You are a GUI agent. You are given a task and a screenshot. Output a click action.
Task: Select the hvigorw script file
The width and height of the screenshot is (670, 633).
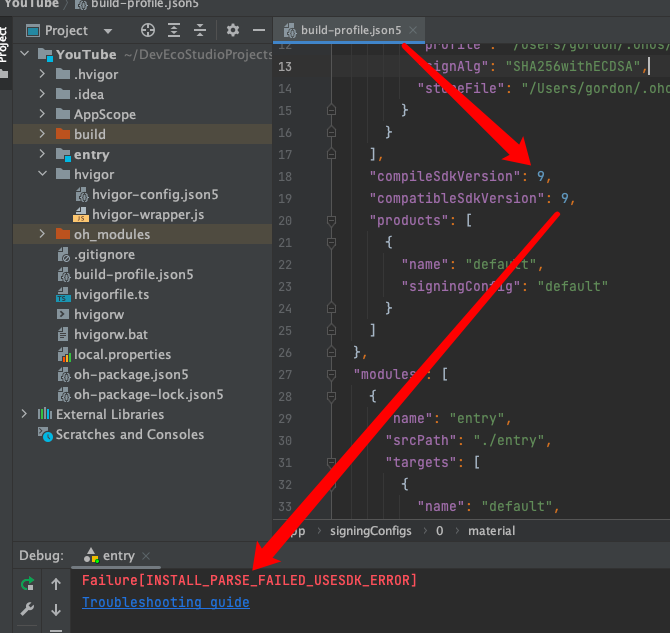99,315
